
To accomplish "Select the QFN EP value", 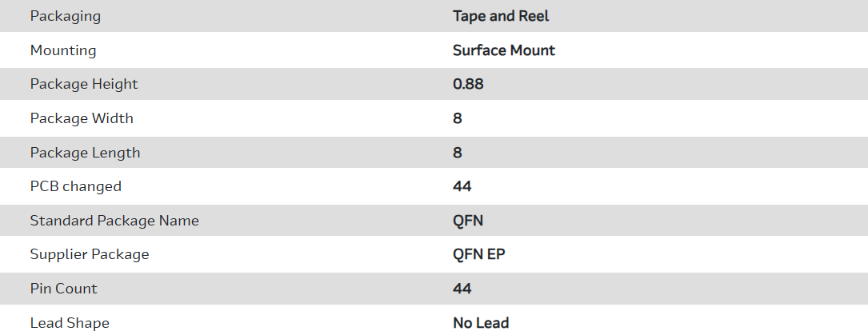I will tap(479, 254).
